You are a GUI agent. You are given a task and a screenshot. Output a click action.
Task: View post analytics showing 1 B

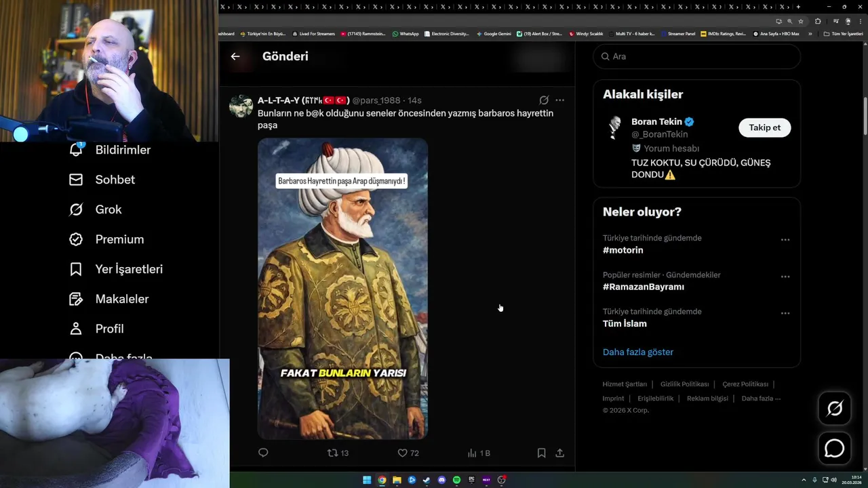479,453
